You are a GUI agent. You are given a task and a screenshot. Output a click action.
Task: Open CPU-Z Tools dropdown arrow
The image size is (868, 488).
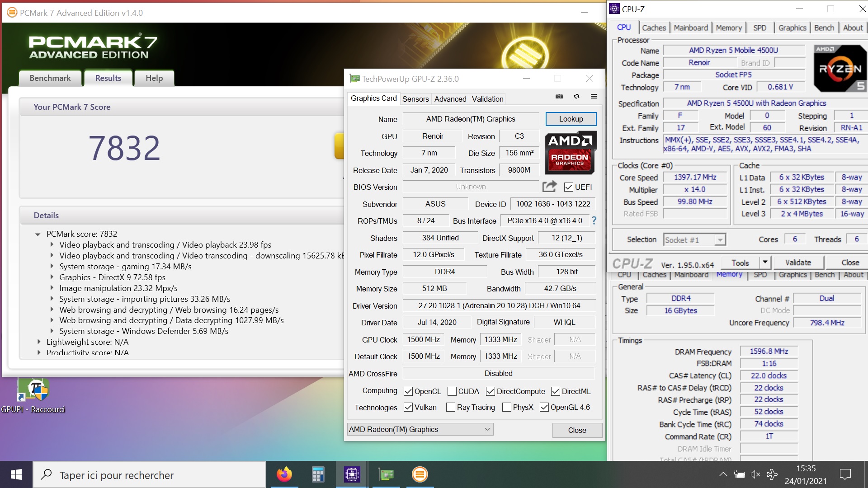(x=764, y=263)
